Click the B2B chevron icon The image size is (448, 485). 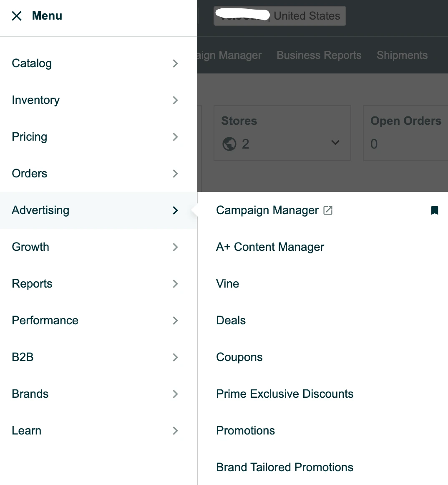coord(175,357)
